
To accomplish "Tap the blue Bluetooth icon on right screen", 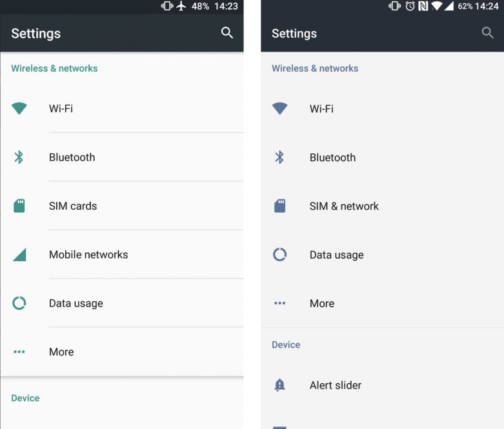I will coord(279,157).
